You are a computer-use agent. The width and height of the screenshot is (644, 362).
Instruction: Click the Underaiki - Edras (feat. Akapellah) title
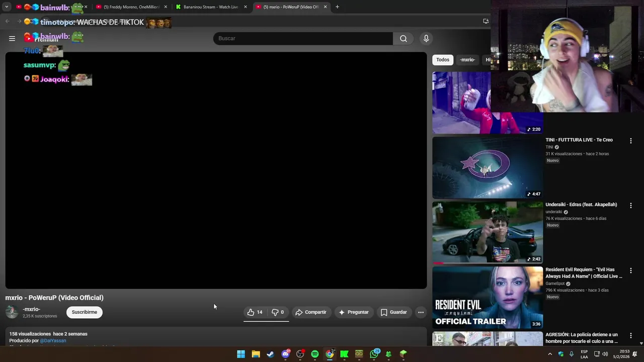tap(581, 205)
